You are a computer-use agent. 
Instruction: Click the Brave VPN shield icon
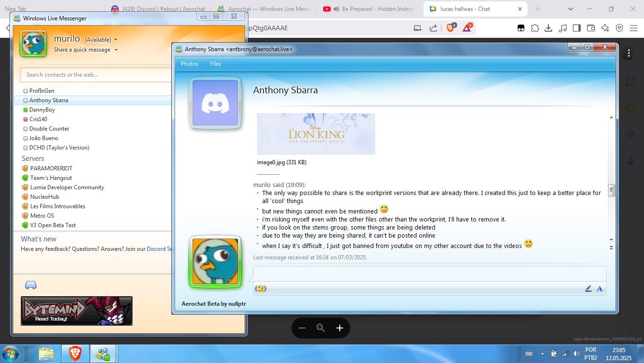pos(619,28)
